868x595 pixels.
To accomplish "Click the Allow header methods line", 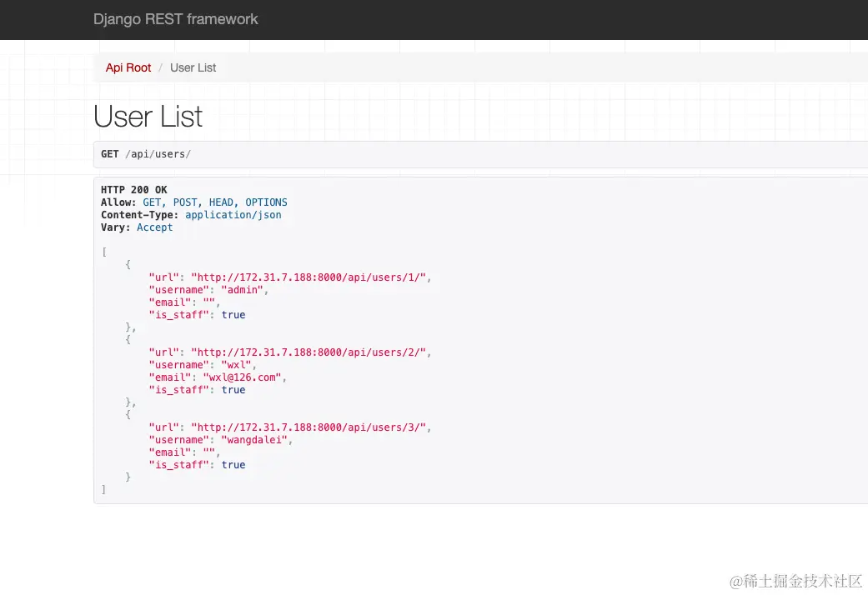I will click(193, 202).
